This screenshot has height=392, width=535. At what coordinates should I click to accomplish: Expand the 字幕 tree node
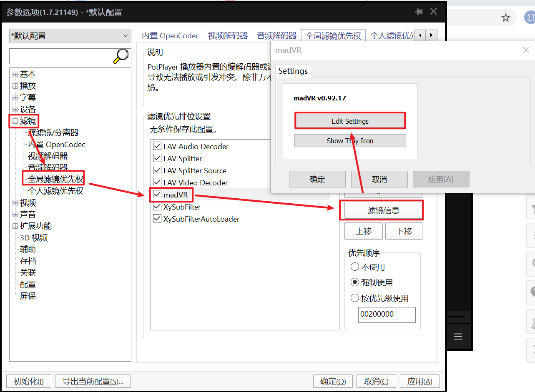pos(15,98)
